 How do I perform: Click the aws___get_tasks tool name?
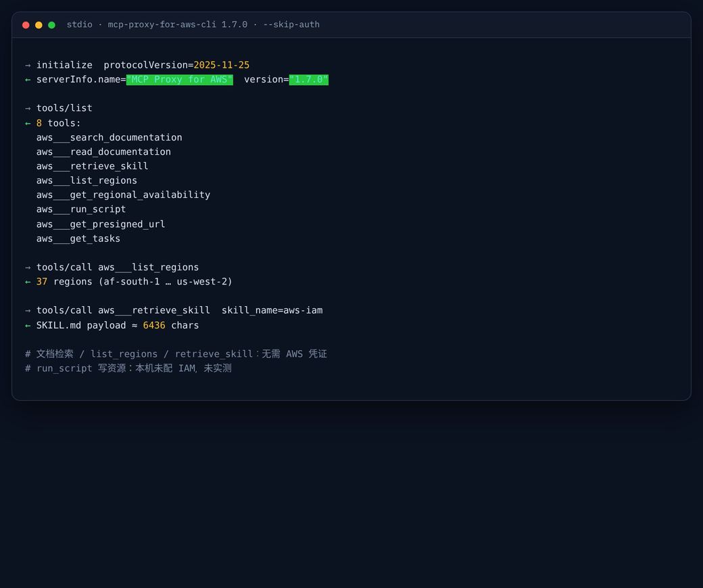[78, 239]
